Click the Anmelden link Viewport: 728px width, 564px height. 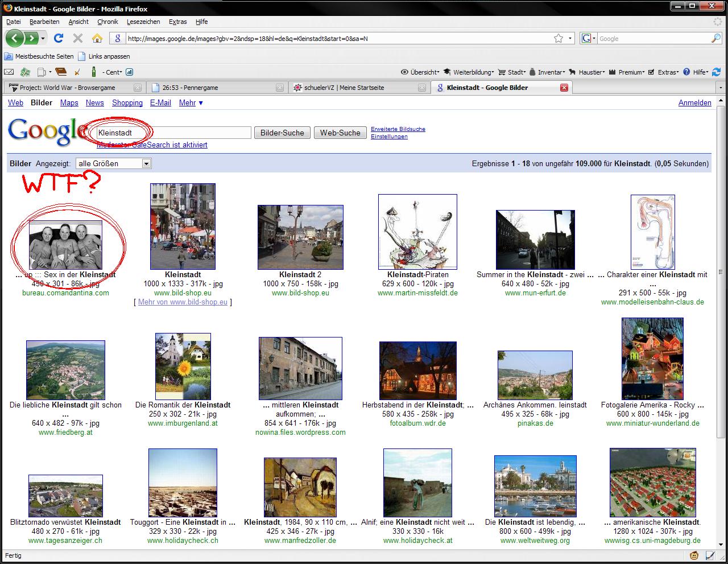click(695, 103)
